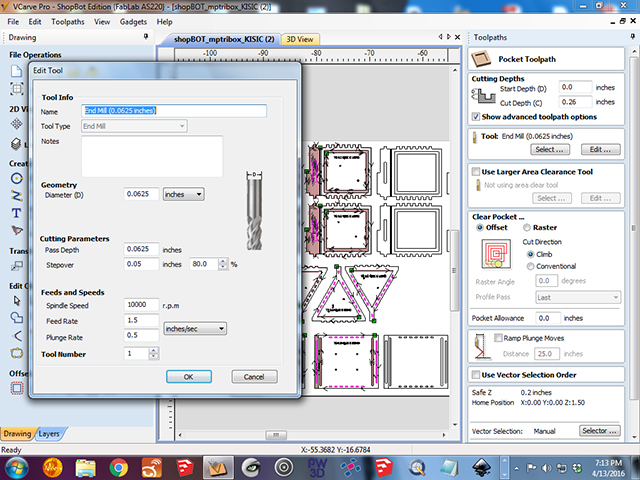This screenshot has width=640, height=480.
Task: Click Cancel in Edit Tool dialog
Action: pyautogui.click(x=254, y=377)
